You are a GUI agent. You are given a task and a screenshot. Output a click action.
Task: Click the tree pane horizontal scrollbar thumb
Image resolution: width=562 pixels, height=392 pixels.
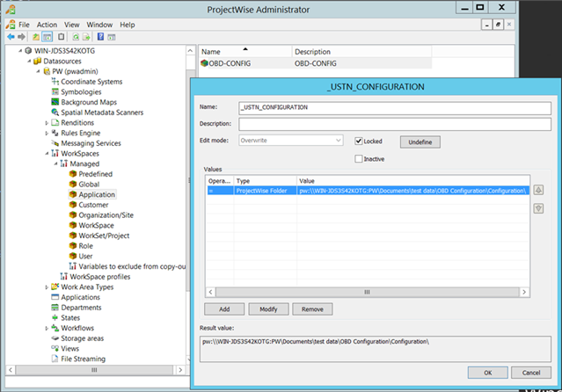[x=94, y=370]
